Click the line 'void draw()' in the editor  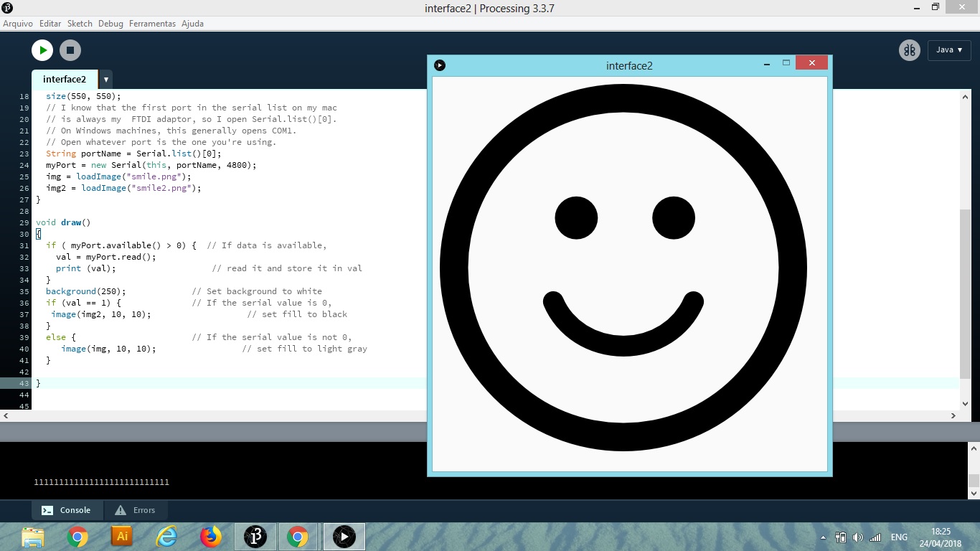63,222
